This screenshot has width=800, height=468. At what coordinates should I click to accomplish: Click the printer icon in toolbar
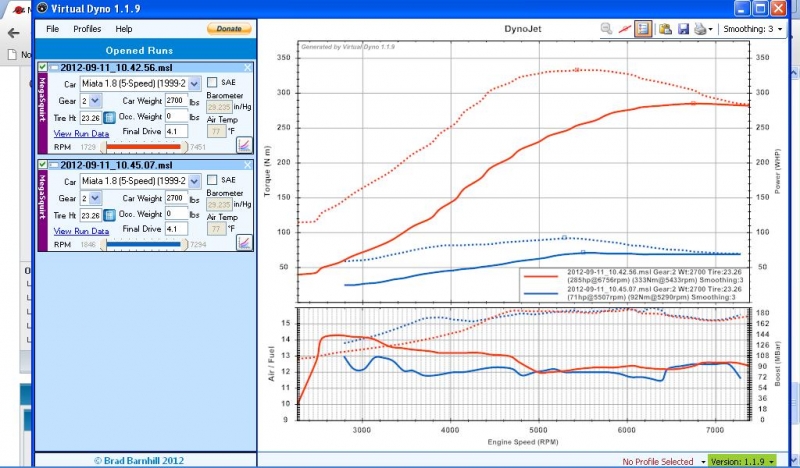click(700, 29)
